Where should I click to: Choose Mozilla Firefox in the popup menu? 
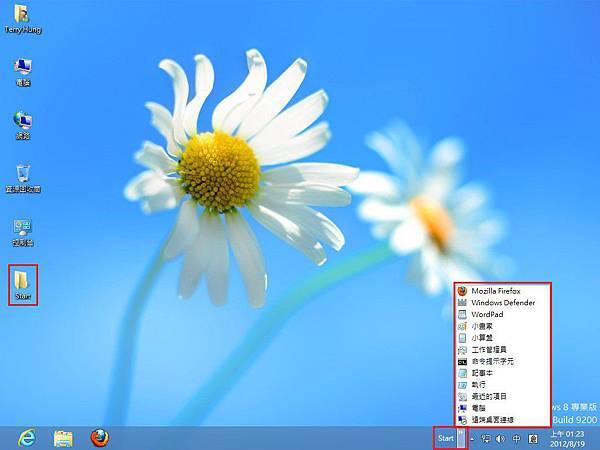503,291
